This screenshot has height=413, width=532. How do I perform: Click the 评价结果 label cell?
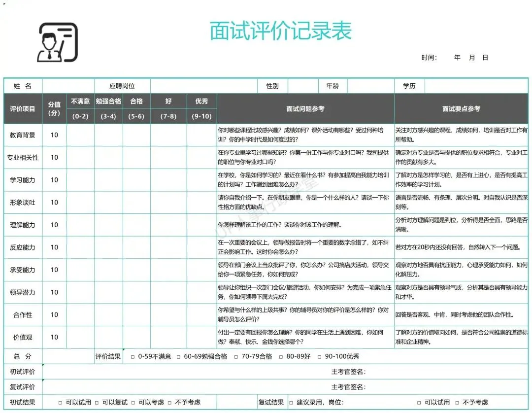coord(108,356)
